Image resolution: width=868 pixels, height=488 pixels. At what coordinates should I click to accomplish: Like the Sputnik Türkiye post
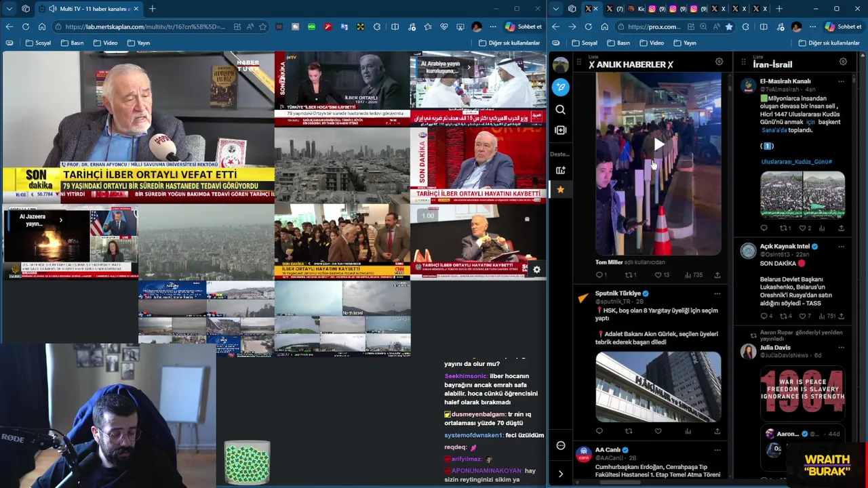tap(658, 431)
